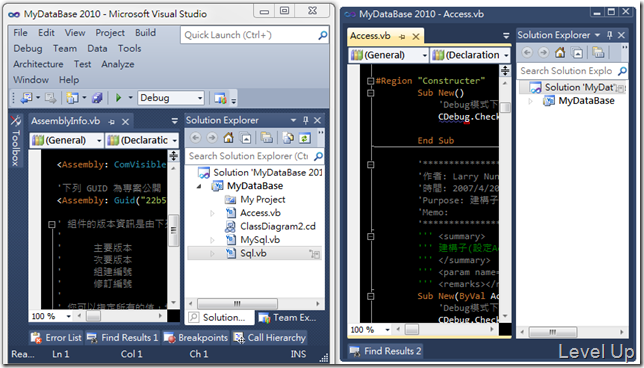Click Collapse All icon in left Solution Explorer

pyautogui.click(x=246, y=138)
